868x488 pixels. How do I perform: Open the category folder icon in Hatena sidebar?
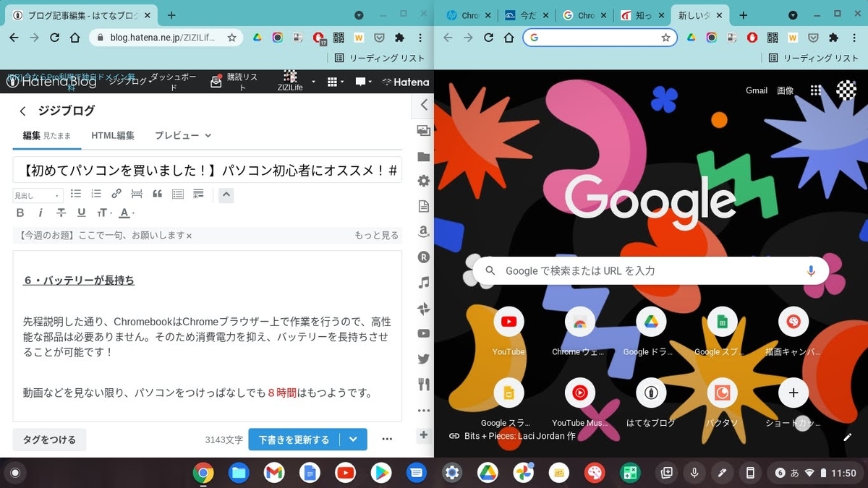tap(424, 156)
